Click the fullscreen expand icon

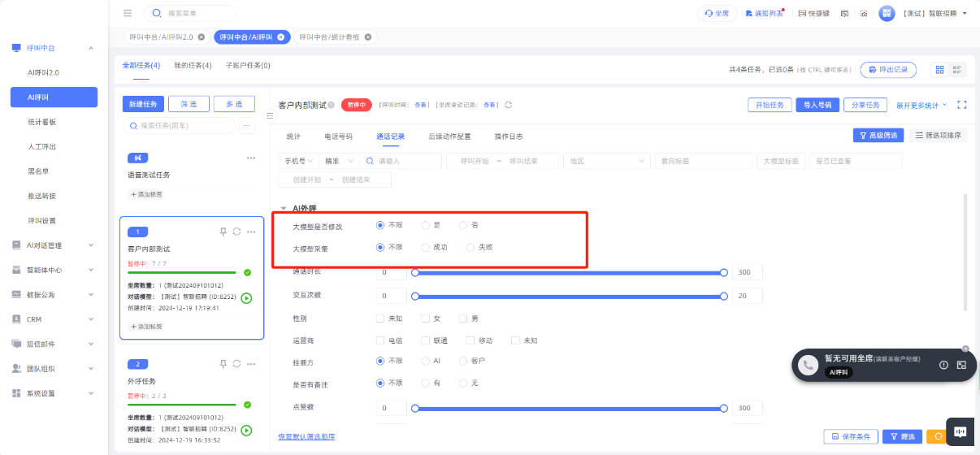tap(962, 105)
